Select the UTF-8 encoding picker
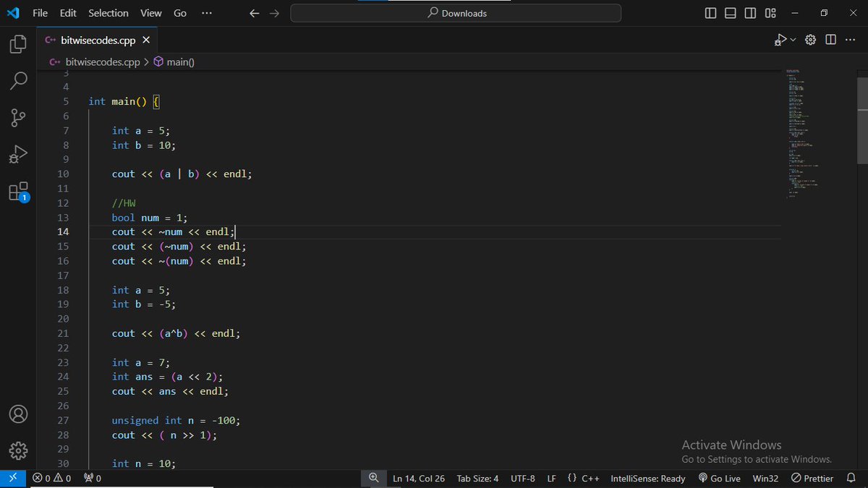 coord(523,478)
